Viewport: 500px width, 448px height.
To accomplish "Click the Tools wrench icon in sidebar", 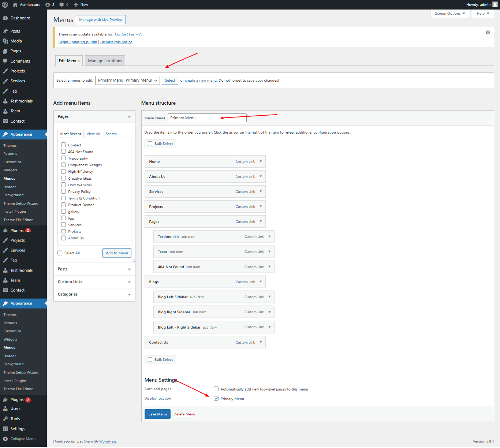I will coord(5,419).
